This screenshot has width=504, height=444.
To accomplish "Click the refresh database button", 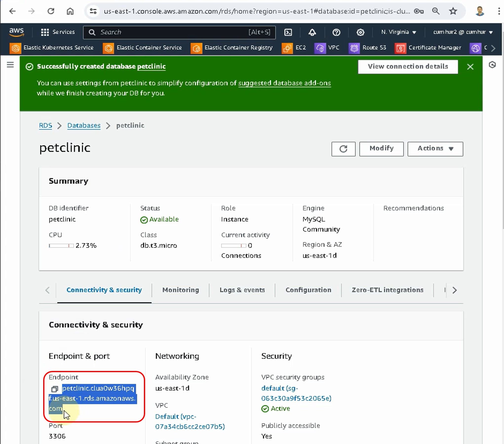I will [x=343, y=149].
